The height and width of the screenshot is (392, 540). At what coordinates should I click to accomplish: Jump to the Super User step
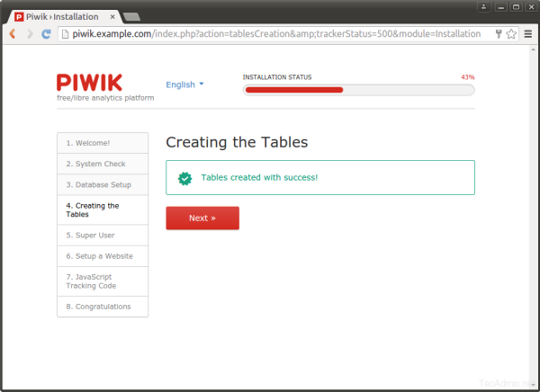click(x=90, y=235)
